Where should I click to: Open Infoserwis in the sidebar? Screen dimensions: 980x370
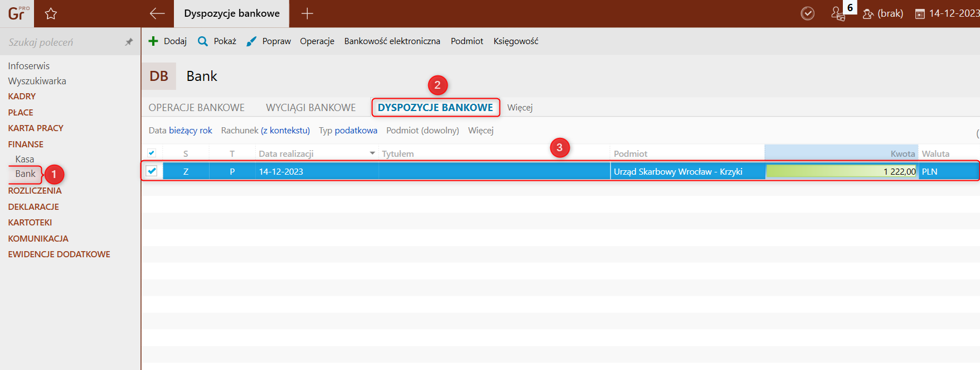coord(28,66)
